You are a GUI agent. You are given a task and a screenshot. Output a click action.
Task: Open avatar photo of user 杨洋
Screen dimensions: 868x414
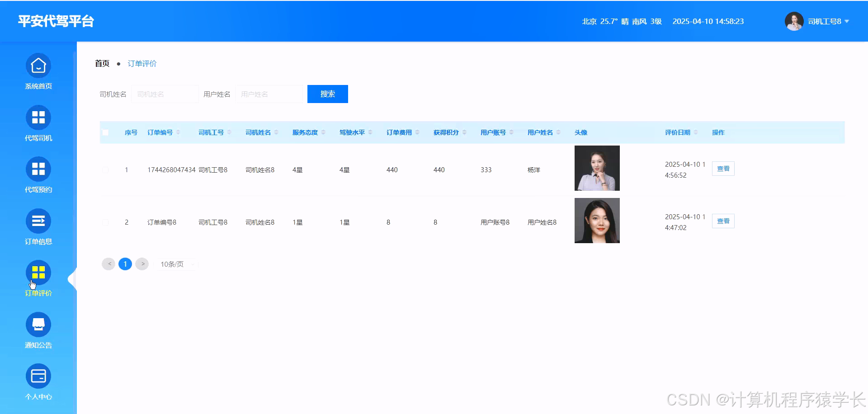click(x=597, y=168)
